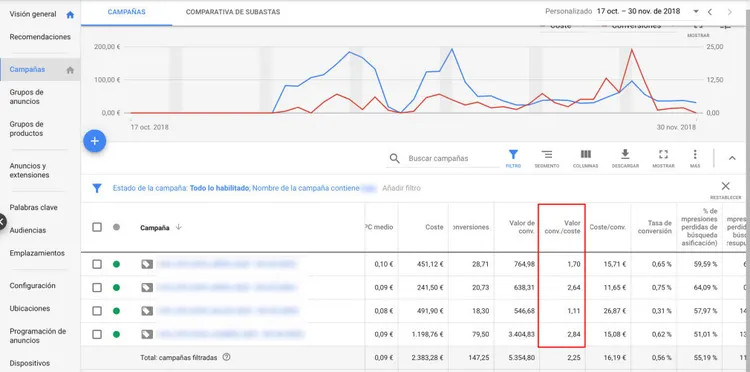Click the 2,84 Valor conv./coste cell
This screenshot has height=372, width=750.
pos(573,334)
